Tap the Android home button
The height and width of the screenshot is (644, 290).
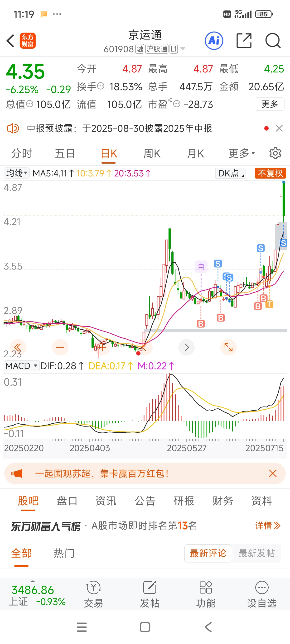tap(145, 627)
